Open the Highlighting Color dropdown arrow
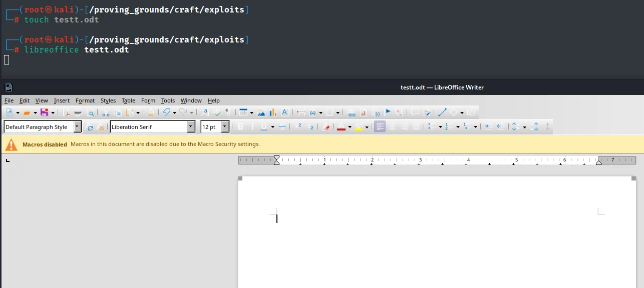Screen dimensions: 644x288 (x=367, y=127)
